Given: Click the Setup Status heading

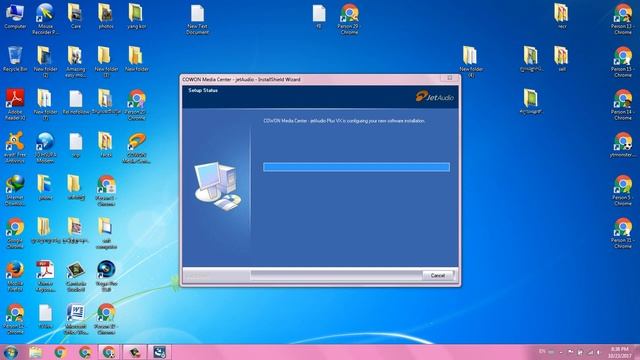Looking at the screenshot, I should point(203,90).
